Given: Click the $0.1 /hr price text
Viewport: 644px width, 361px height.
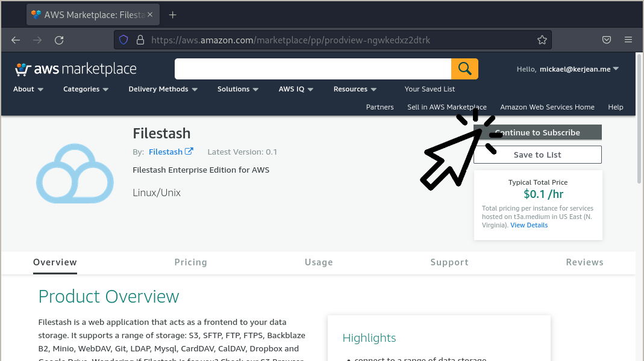Looking at the screenshot, I should click(x=543, y=194).
